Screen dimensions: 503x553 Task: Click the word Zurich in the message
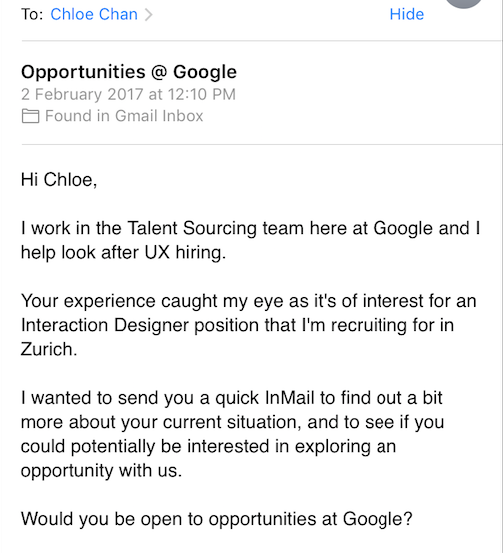pyautogui.click(x=49, y=350)
